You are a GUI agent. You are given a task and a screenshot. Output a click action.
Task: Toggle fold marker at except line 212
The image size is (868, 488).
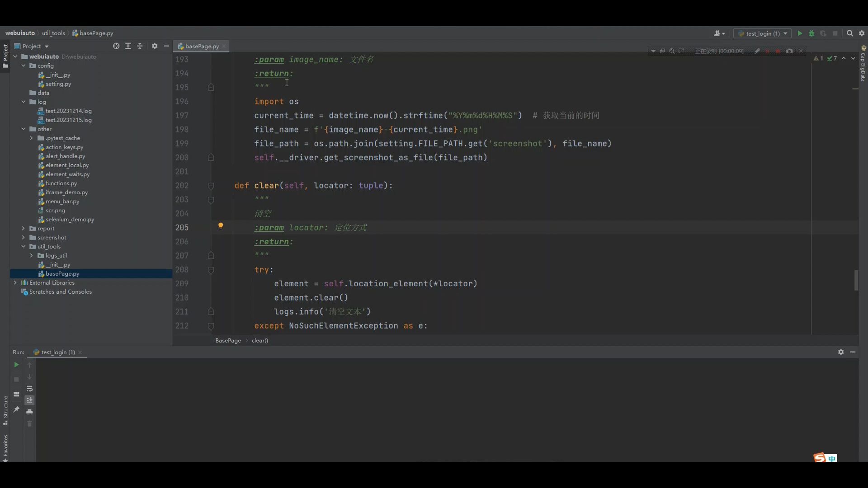[211, 326]
